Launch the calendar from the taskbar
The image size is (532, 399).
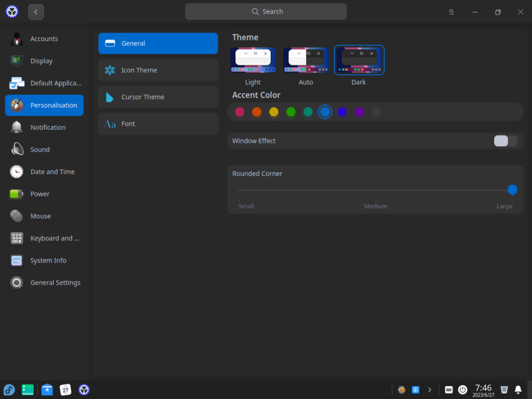click(65, 390)
